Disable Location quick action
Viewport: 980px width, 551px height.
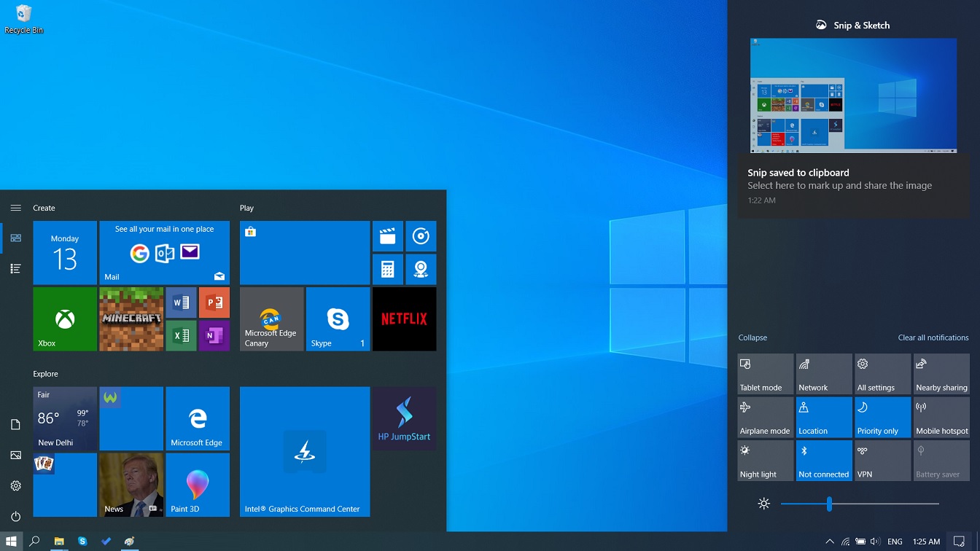[x=824, y=417]
